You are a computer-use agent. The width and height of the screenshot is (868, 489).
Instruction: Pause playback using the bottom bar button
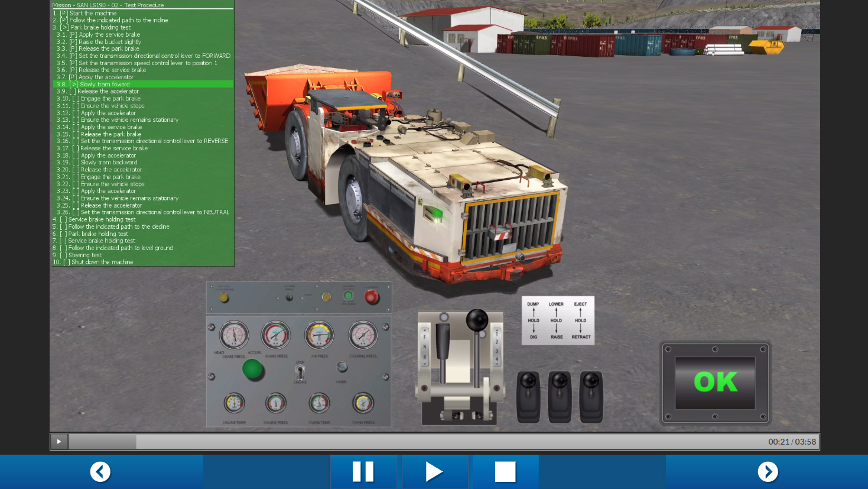(x=363, y=472)
